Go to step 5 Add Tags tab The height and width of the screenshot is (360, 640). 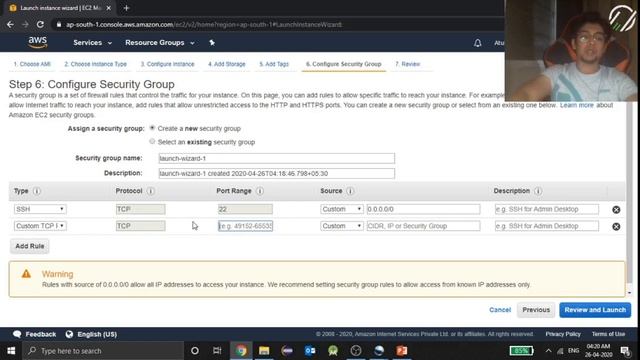coord(274,64)
